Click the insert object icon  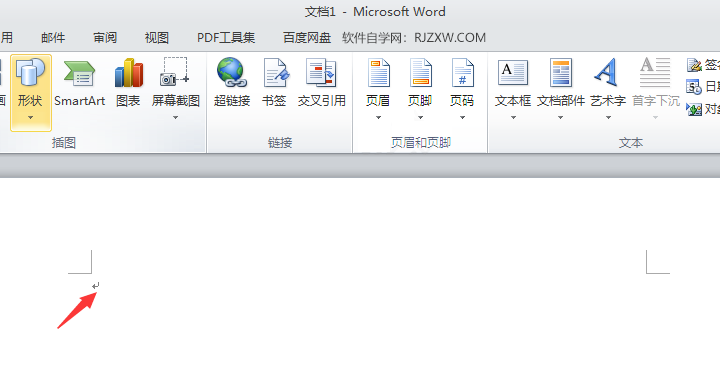(694, 109)
